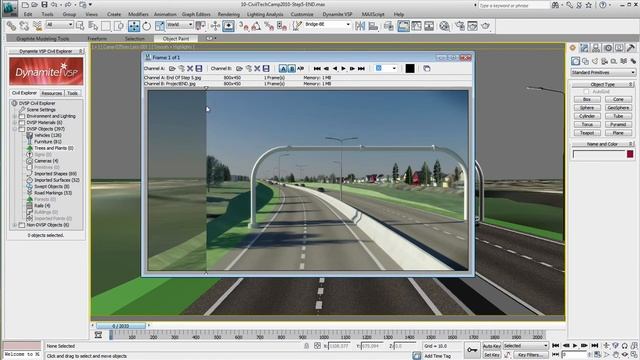
Task: Select the Select and Scale tool
Action: 160,26
